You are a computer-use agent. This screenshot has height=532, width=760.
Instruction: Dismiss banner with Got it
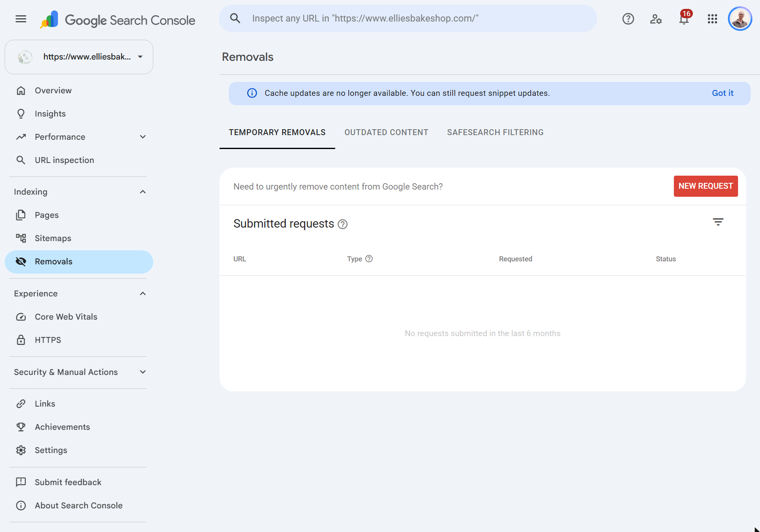(722, 93)
